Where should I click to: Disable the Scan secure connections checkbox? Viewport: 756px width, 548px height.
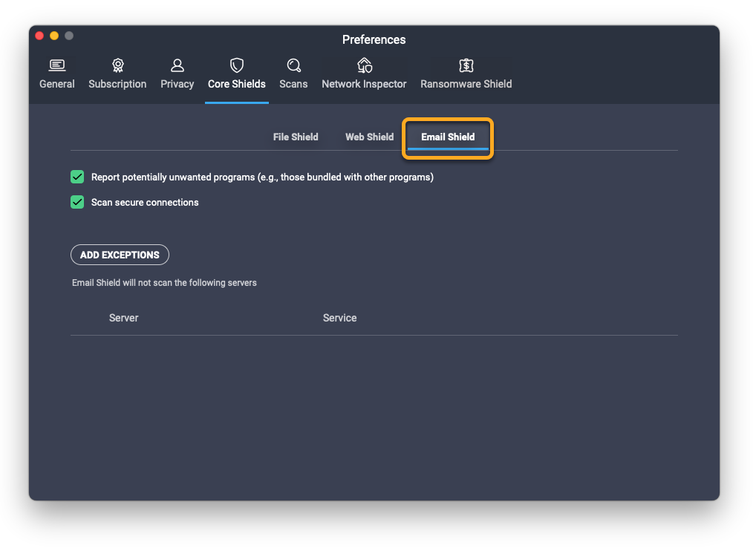77,202
